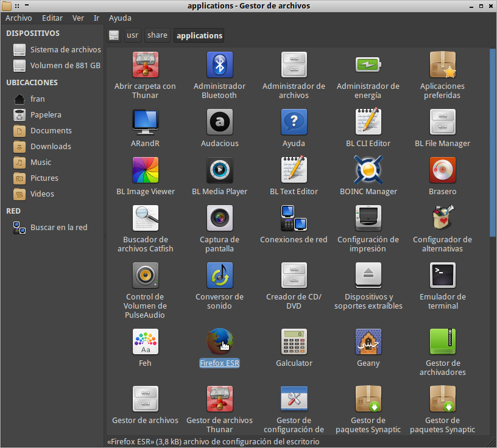Navigate to share using the path bar
Screen dimensions: 497x448
pyautogui.click(x=157, y=35)
